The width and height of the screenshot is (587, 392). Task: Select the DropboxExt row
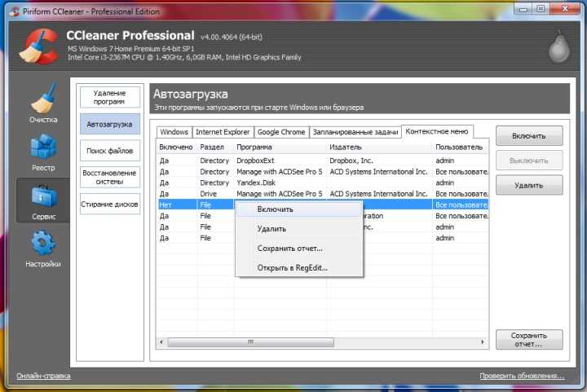click(x=322, y=161)
